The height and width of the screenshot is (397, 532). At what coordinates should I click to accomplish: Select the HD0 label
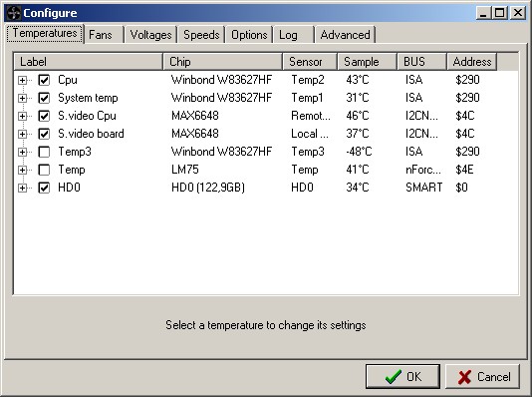[x=69, y=188]
